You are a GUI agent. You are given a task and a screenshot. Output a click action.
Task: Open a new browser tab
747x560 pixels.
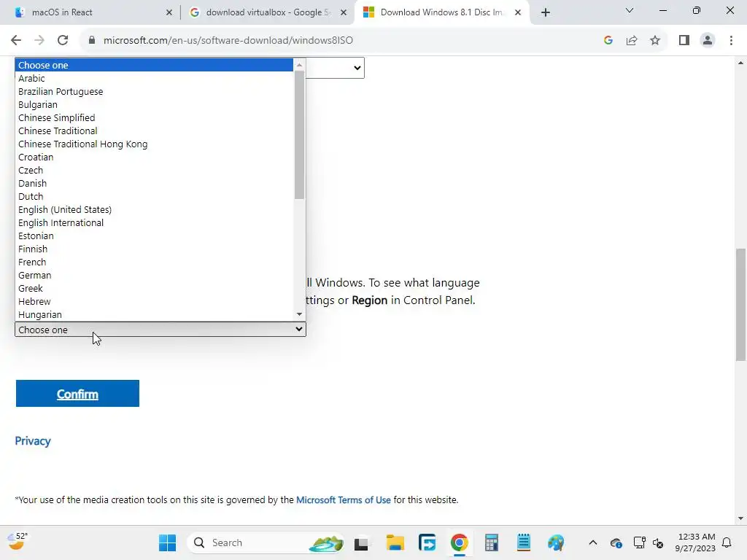(x=546, y=12)
